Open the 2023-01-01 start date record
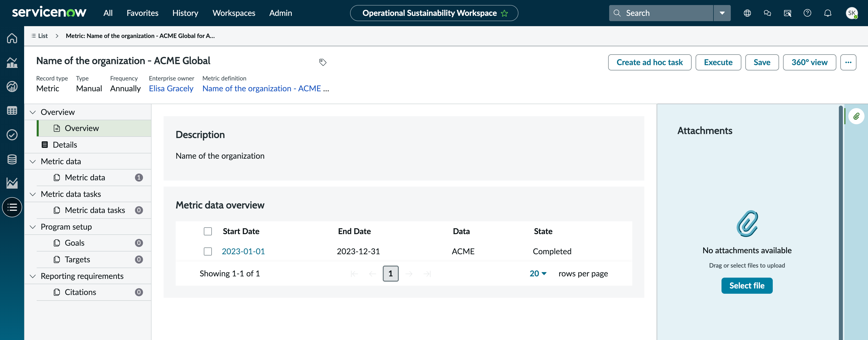The height and width of the screenshot is (340, 868). (243, 252)
